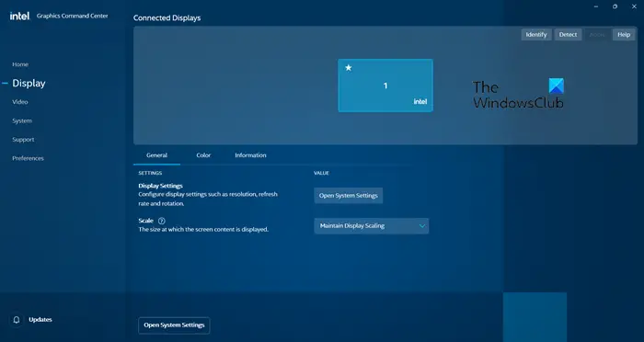Select the General tab
This screenshot has height=342, width=644.
156,155
